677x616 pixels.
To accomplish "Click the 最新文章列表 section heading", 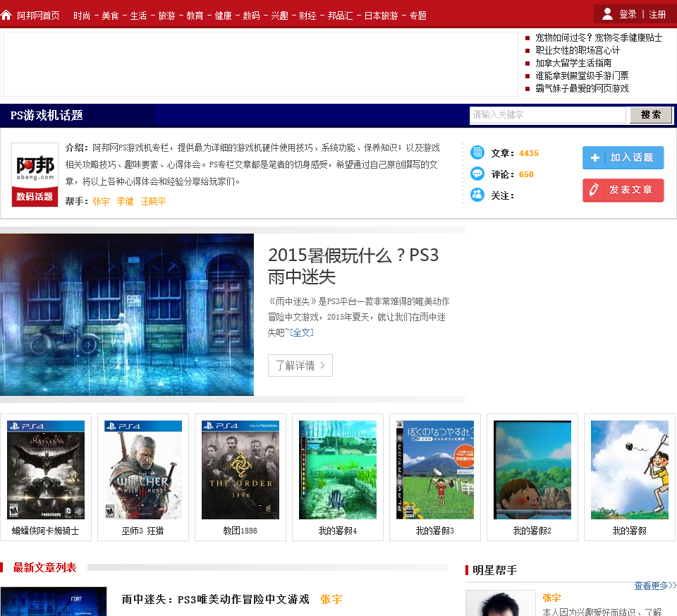I will (x=44, y=567).
